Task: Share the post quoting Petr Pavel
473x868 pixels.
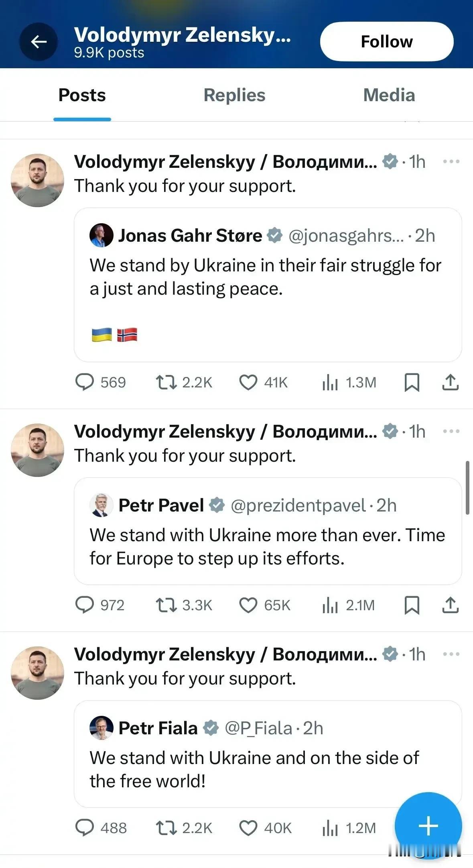Action: (451, 605)
